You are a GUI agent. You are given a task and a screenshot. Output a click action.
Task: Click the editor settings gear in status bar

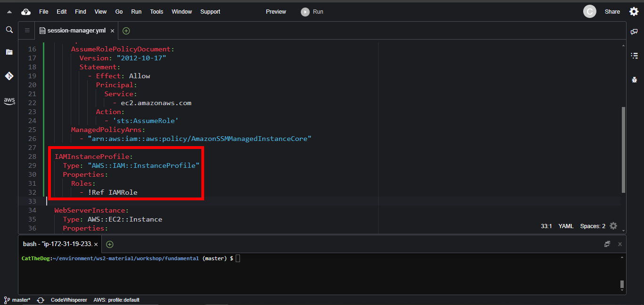(613, 226)
